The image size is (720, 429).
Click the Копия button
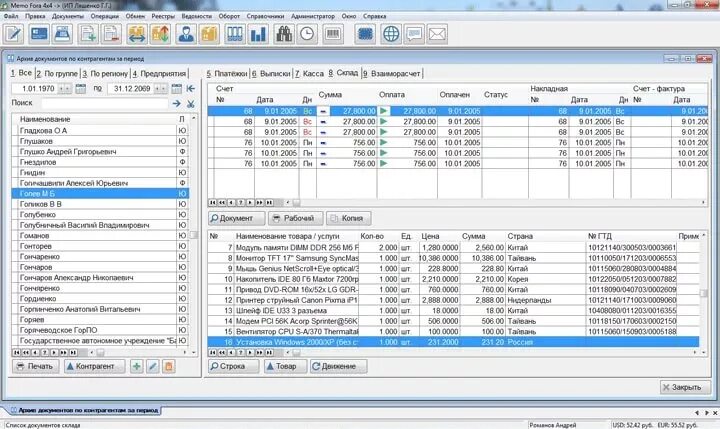click(x=349, y=218)
